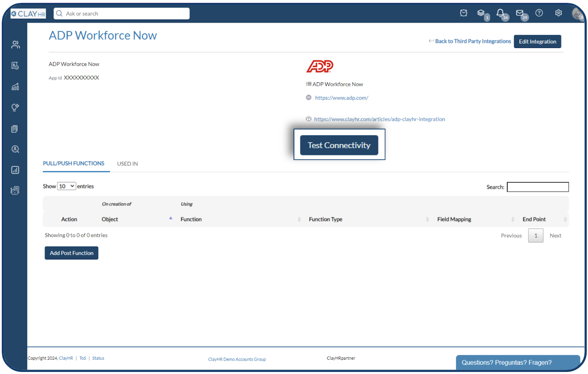Open the People icon in sidebar
This screenshot has height=374, width=588.
15,44
